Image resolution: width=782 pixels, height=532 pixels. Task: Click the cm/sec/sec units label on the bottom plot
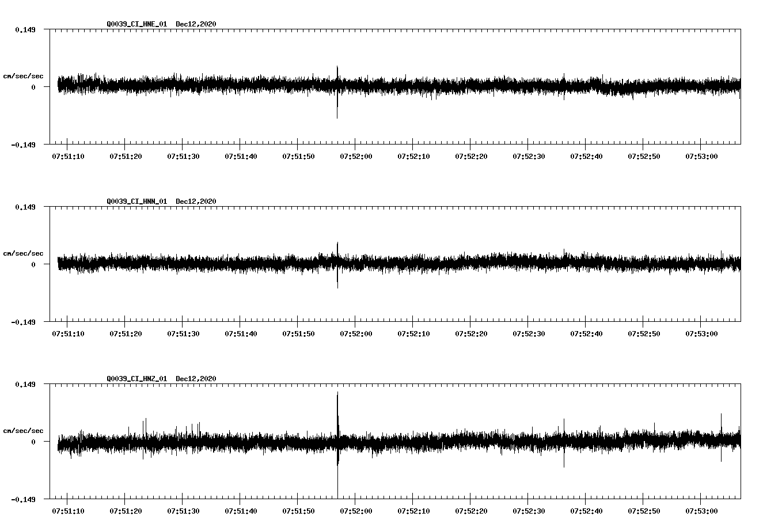[x=24, y=430]
